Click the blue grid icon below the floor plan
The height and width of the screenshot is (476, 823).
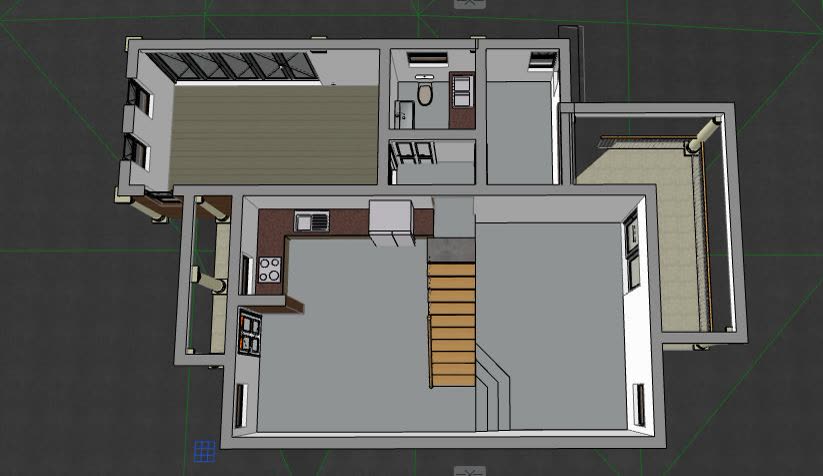pos(205,451)
